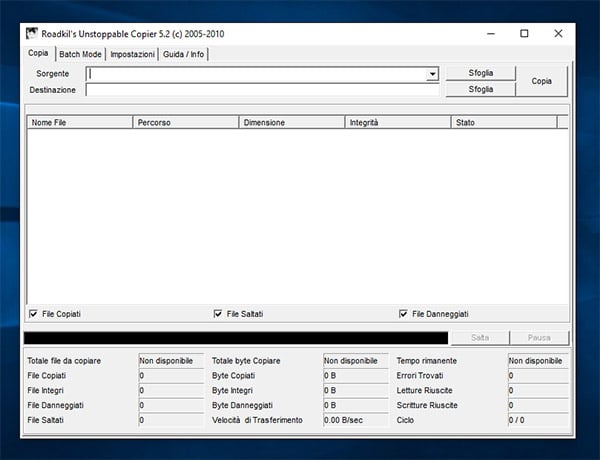Close the Unstoppable Copier window

point(558,34)
